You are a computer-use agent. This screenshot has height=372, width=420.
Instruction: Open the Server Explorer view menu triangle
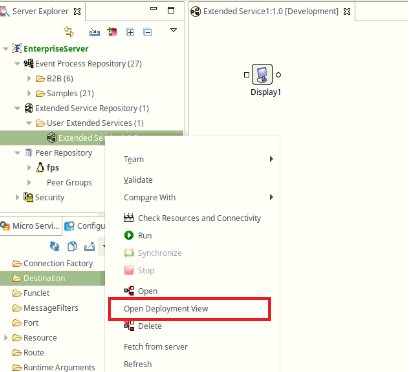point(173,30)
